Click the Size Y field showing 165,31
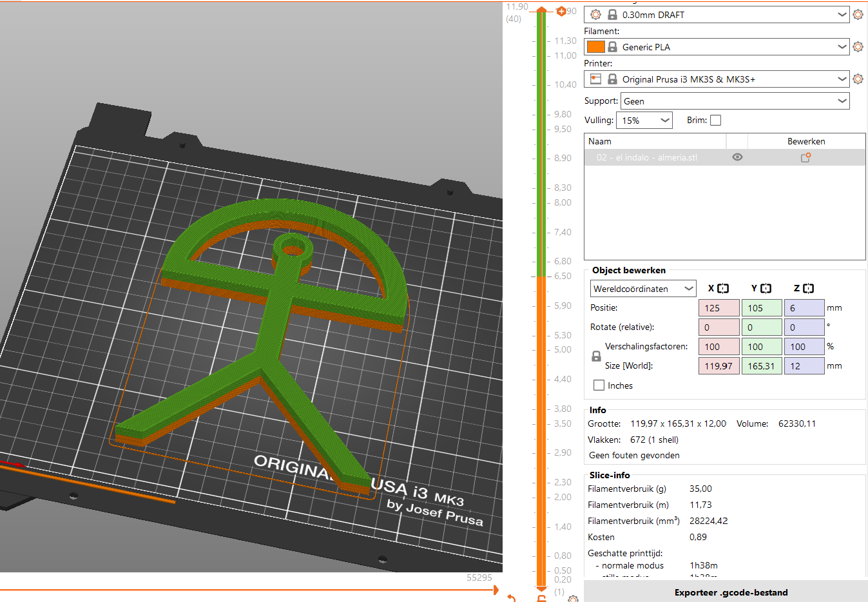Screen dimensions: 868x602 coord(762,366)
